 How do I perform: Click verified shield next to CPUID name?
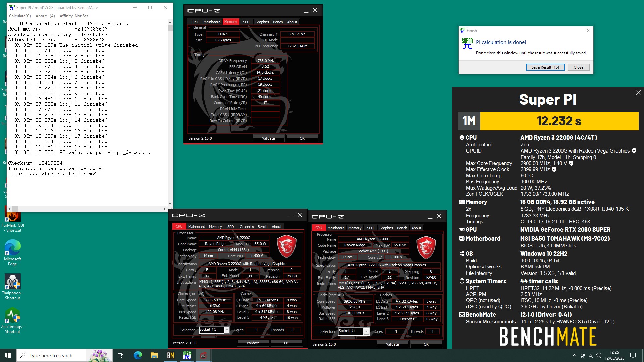(x=634, y=151)
